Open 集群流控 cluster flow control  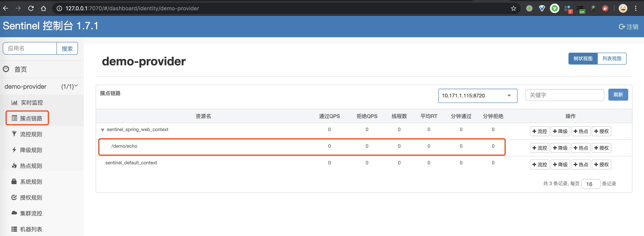31,213
